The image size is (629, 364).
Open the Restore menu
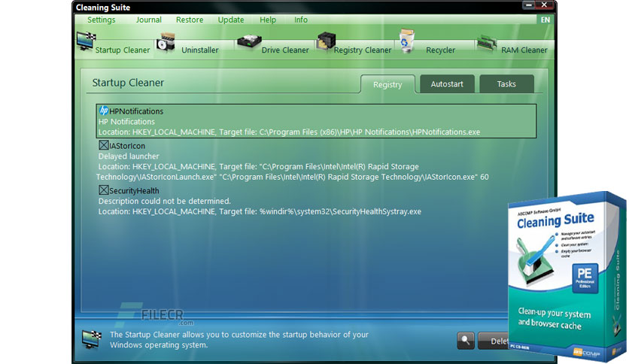(190, 20)
